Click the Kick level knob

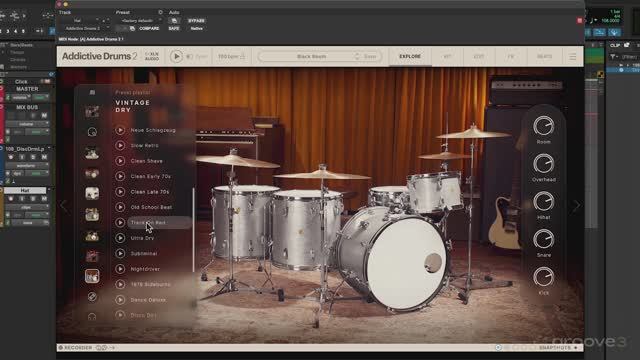pyautogui.click(x=544, y=277)
